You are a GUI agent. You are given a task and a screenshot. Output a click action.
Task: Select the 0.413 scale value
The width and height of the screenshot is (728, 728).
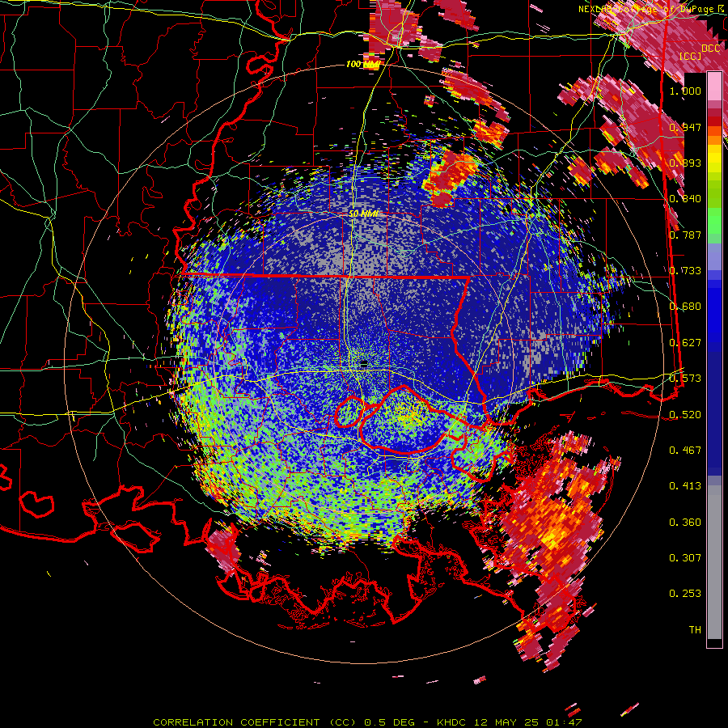click(x=685, y=485)
